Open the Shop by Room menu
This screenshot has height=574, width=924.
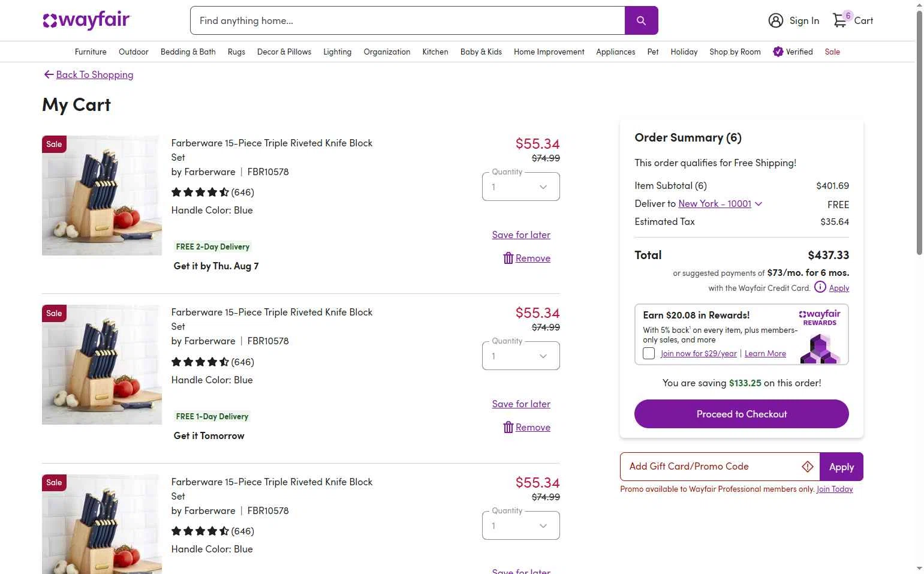(735, 52)
